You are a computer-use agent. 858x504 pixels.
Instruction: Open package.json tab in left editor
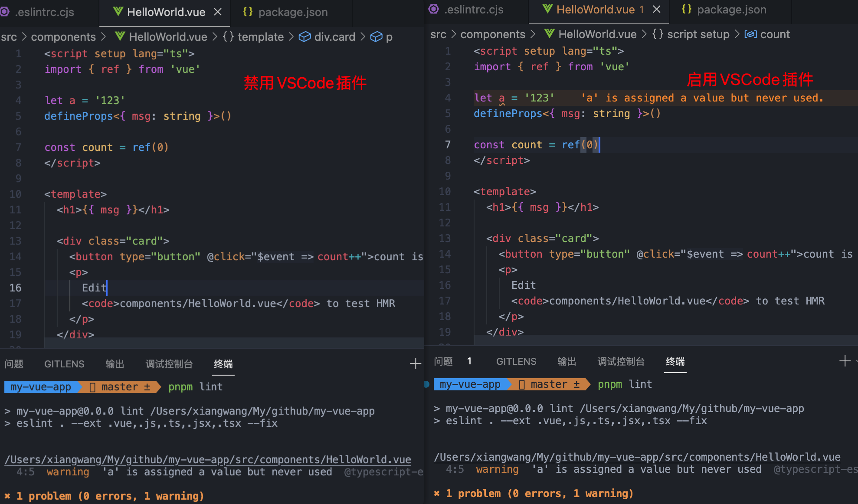click(293, 12)
